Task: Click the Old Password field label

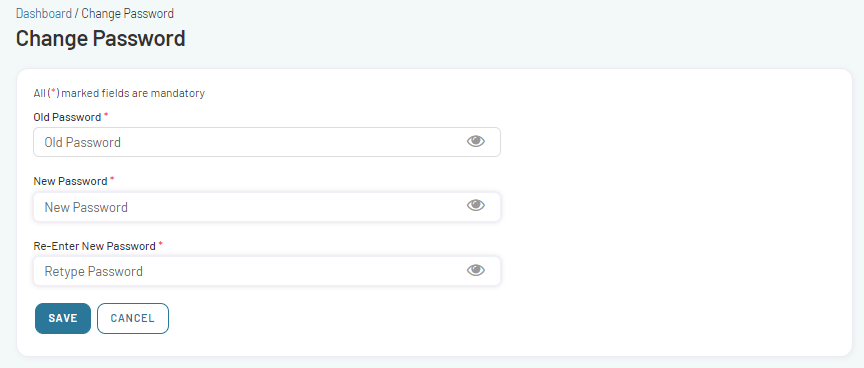Action: click(x=67, y=117)
